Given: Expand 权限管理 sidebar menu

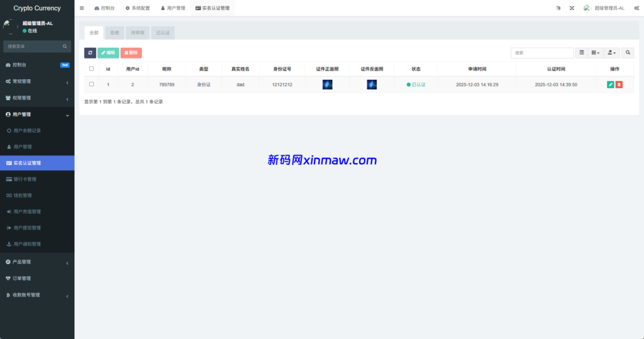Looking at the screenshot, I should [x=37, y=97].
